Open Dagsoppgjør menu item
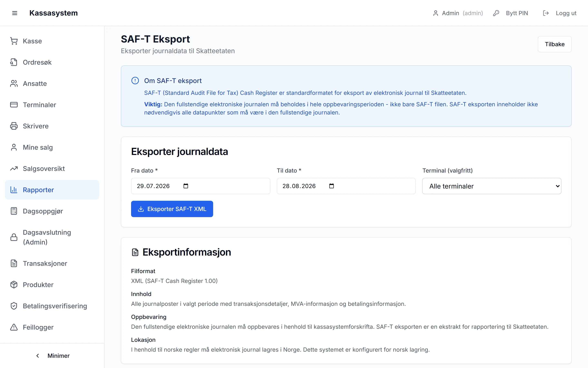 (52, 211)
